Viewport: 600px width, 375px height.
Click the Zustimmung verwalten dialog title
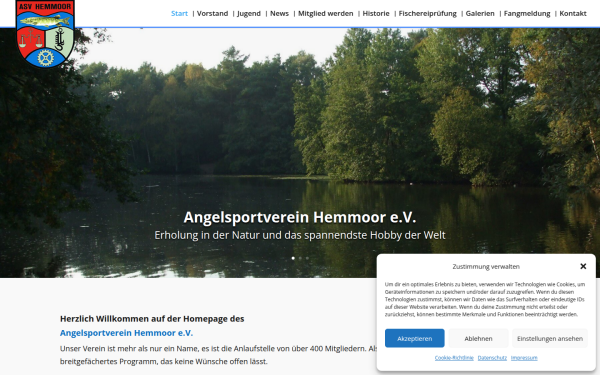pos(486,266)
